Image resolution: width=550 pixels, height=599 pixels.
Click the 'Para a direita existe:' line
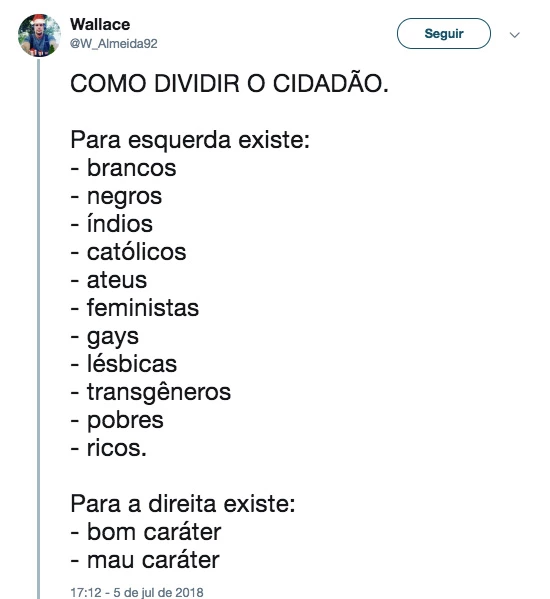(183, 503)
